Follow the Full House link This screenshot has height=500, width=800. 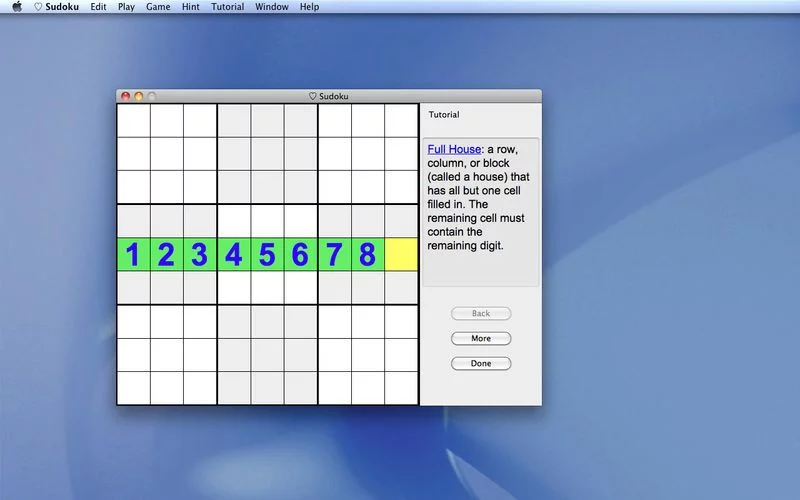(x=454, y=149)
